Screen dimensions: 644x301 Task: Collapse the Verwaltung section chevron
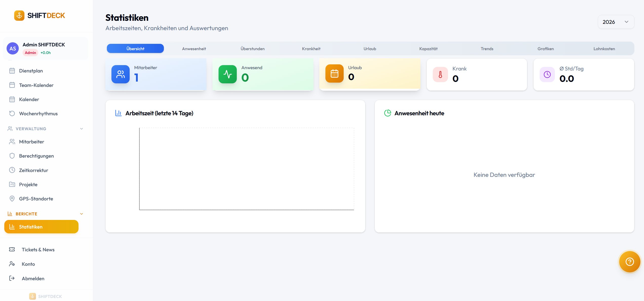(82, 129)
